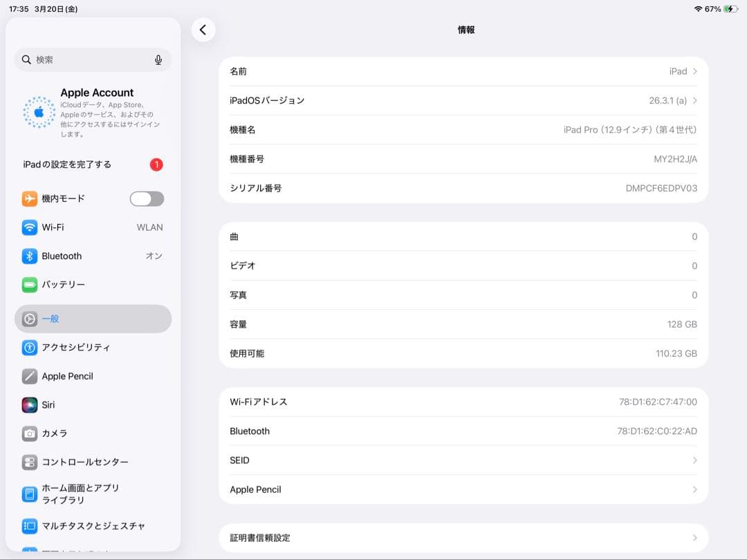The image size is (747, 560).
Task: Open the 機内モード (Airplane Mode) settings icon
Action: (28, 198)
